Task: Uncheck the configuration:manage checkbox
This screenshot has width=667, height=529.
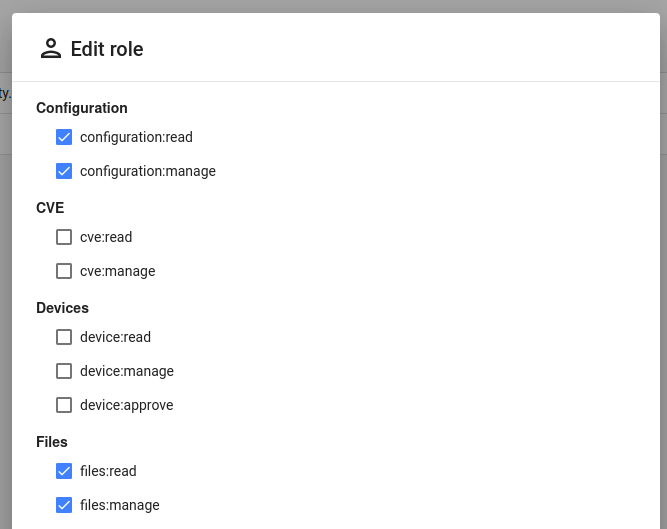Action: (64, 171)
